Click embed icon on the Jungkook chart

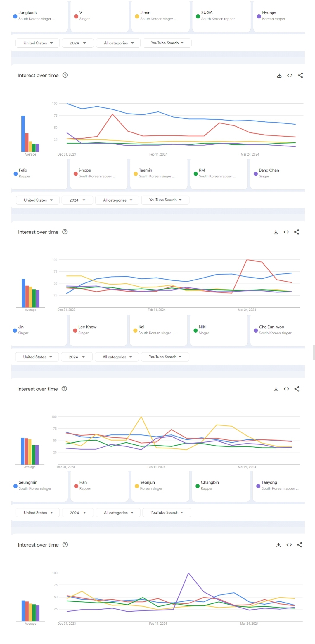290,76
